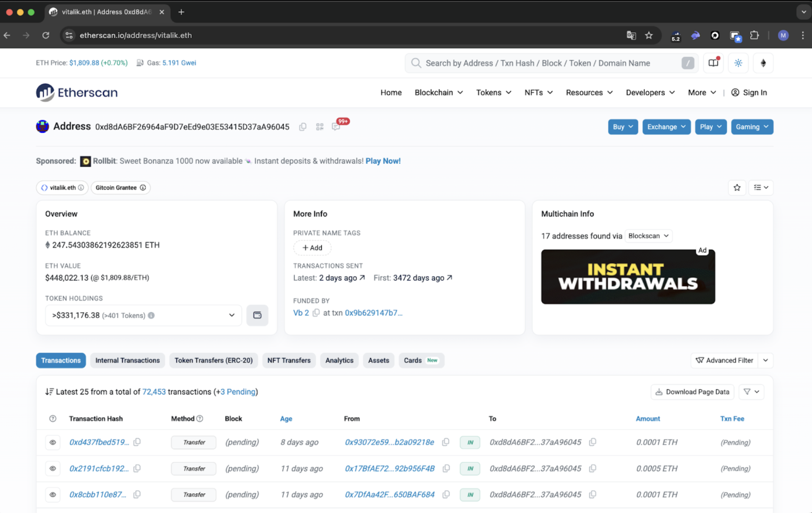Open the browser extensions puzzle icon
This screenshot has height=513, width=812.
pyautogui.click(x=754, y=36)
